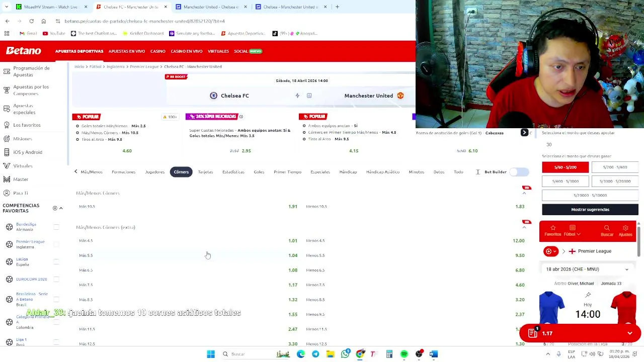644x362 pixels.
Task: Open the YouTube bookmark
Action: (x=54, y=33)
